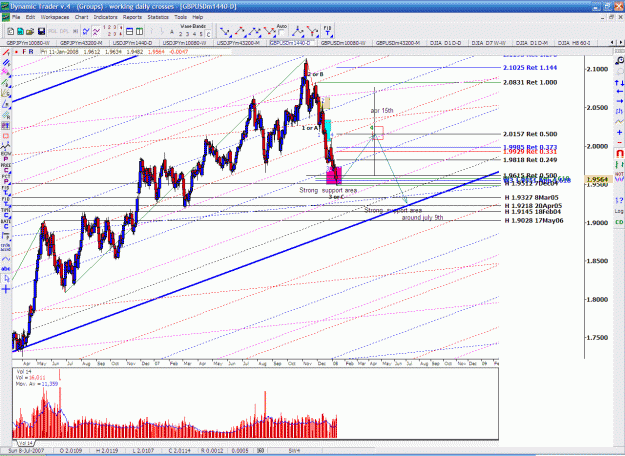Screen dimensions: 625x456
Task: Click the up-down arrows icon in right sidebar
Action: [x=619, y=83]
